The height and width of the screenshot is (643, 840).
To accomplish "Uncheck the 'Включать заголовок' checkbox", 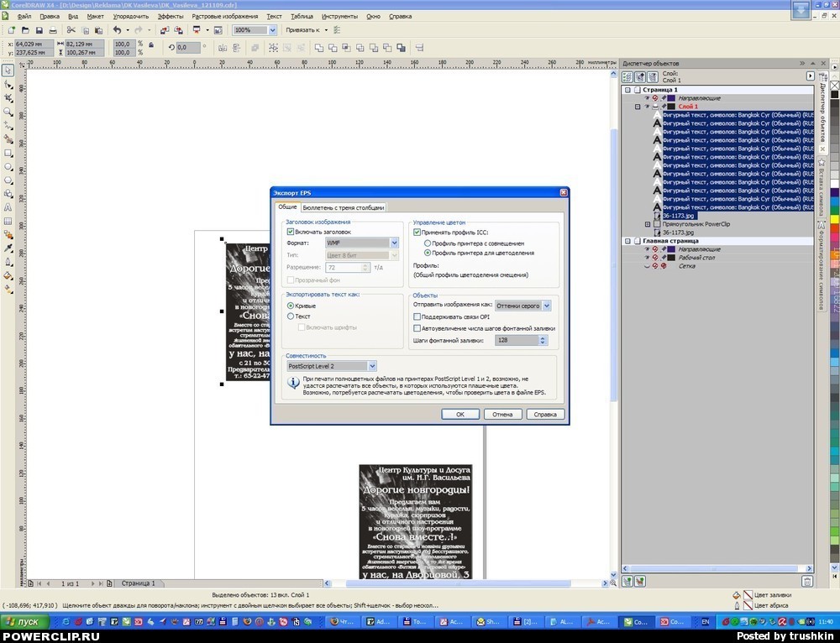I will 291,232.
